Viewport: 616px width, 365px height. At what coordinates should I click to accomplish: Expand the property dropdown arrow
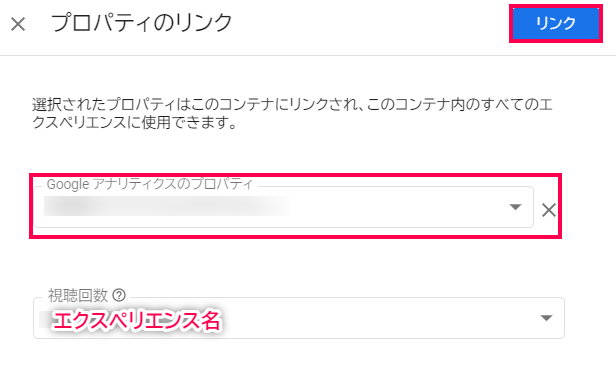(x=515, y=207)
